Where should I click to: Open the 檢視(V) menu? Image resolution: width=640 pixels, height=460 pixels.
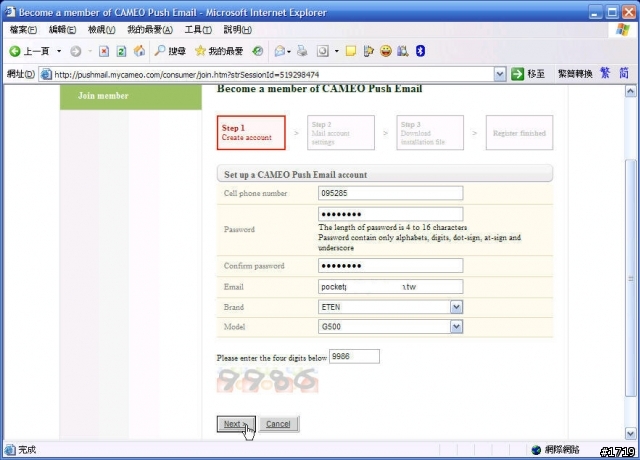(102, 30)
